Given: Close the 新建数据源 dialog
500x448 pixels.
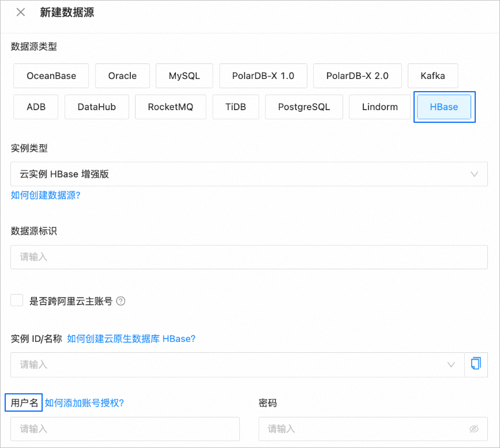Looking at the screenshot, I should click(x=20, y=12).
